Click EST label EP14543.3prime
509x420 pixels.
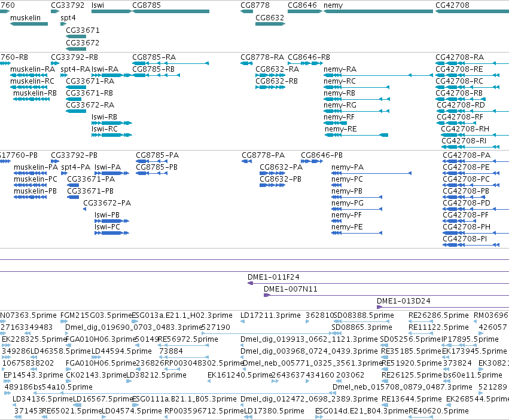coord(33,375)
